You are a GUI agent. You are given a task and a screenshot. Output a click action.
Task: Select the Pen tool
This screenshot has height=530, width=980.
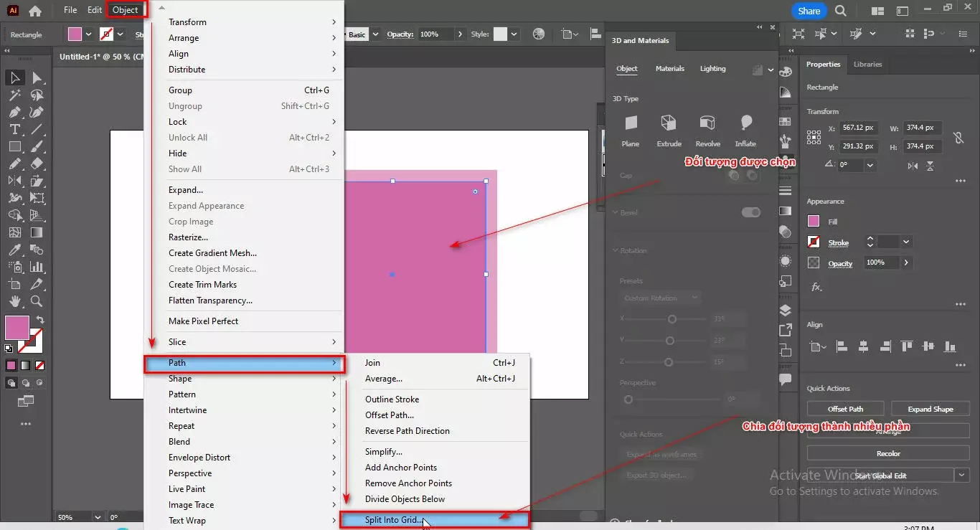tap(14, 112)
